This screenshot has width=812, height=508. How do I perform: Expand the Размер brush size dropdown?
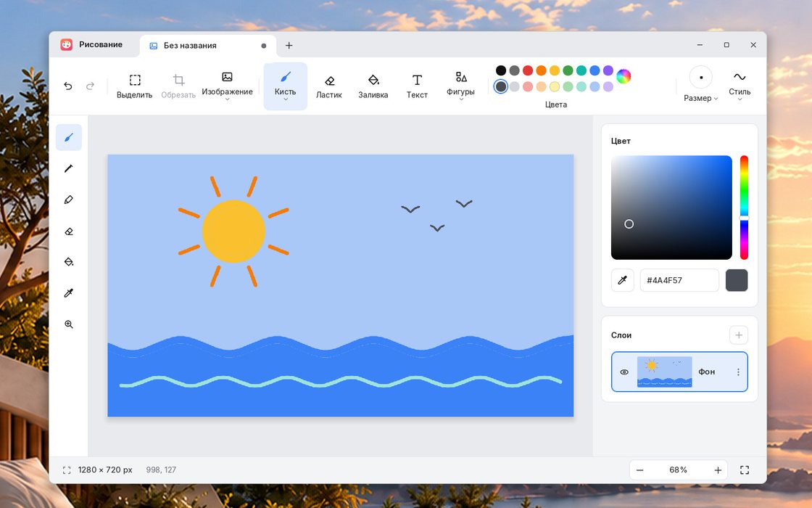click(x=700, y=86)
